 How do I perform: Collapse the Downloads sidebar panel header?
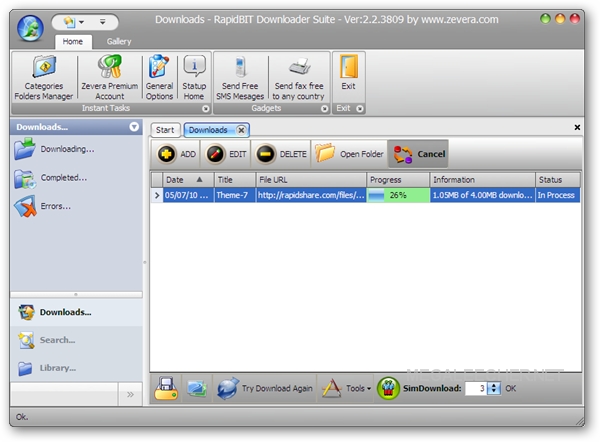[x=134, y=127]
